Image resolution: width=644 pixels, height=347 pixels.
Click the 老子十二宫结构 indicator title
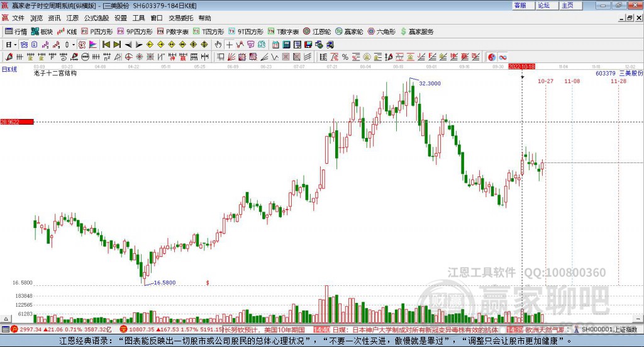(55, 73)
